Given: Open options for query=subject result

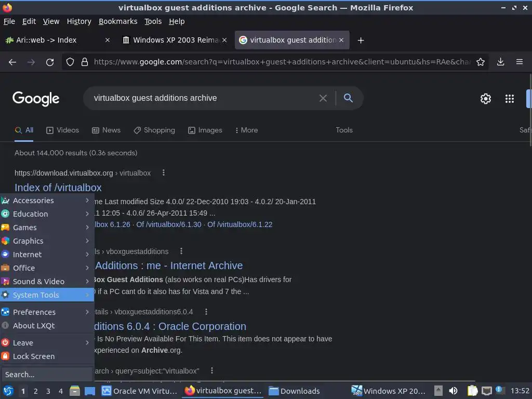Looking at the screenshot, I should [212, 370].
